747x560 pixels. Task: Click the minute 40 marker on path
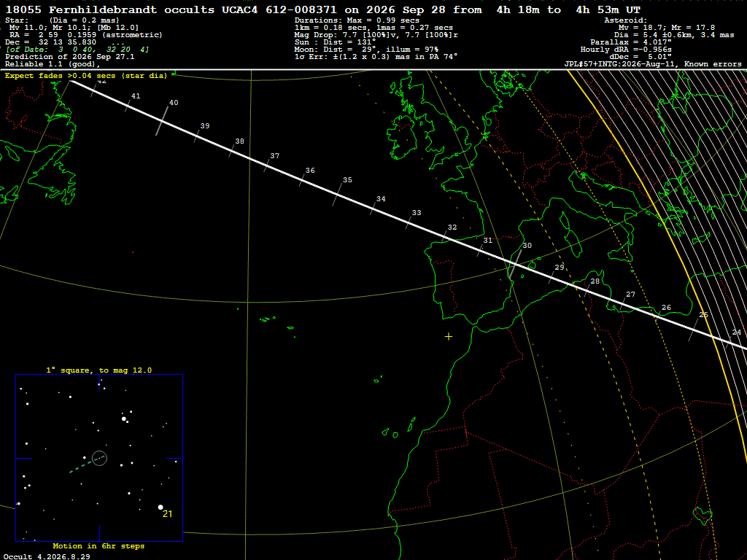[162, 121]
